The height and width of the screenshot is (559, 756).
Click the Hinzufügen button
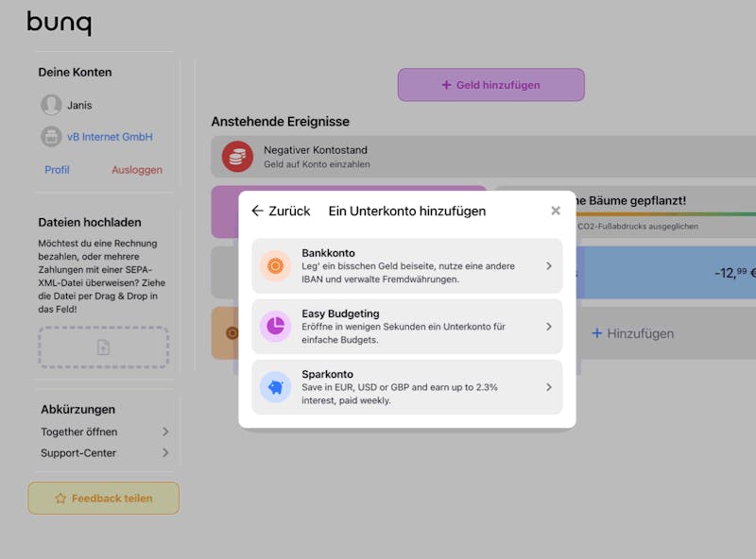632,333
